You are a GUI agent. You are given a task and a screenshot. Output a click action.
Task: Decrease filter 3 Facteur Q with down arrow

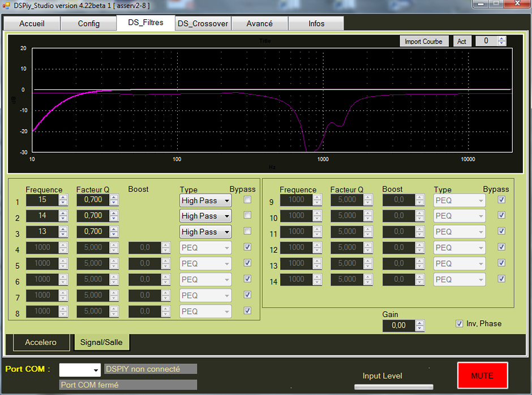coord(114,234)
